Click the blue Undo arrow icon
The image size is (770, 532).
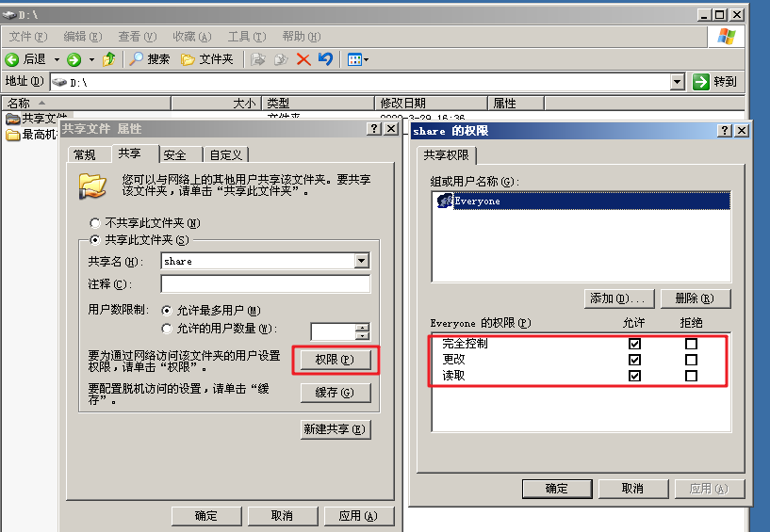[325, 59]
